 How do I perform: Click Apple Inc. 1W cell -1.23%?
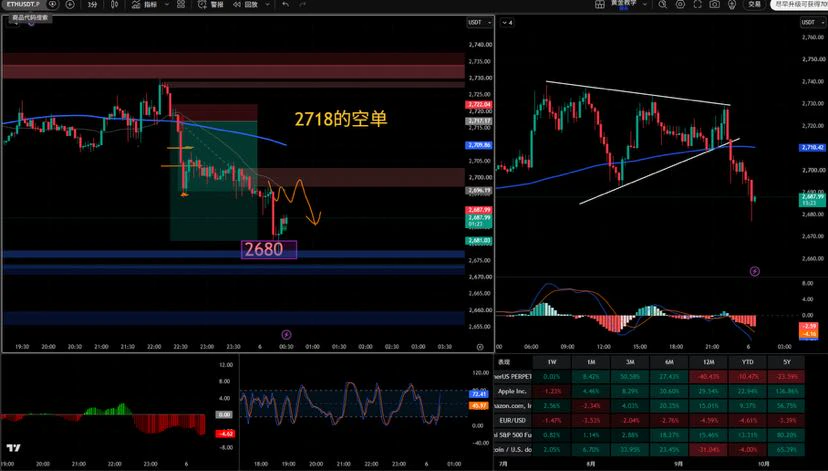click(x=552, y=391)
